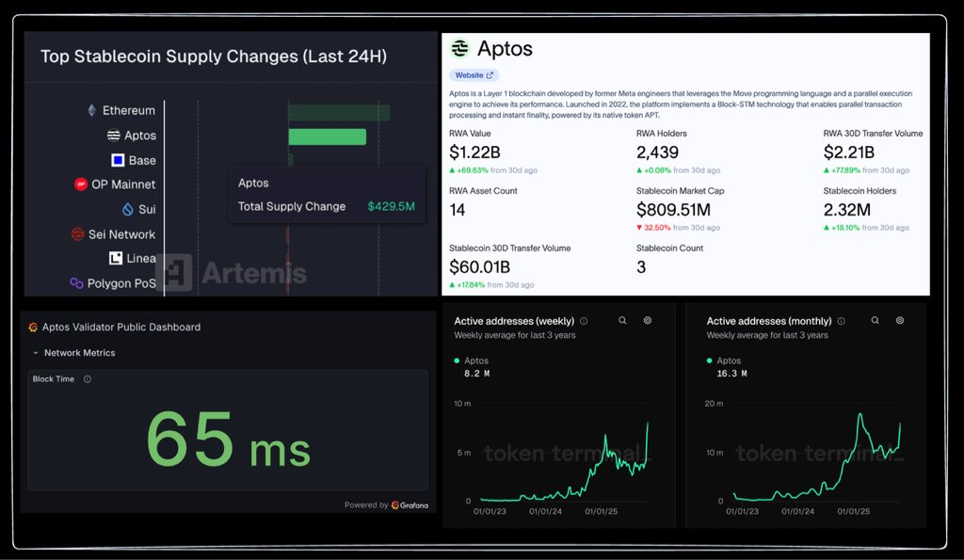Image resolution: width=964 pixels, height=560 pixels.
Task: Click the Ethereum chain icon
Action: tap(91, 110)
